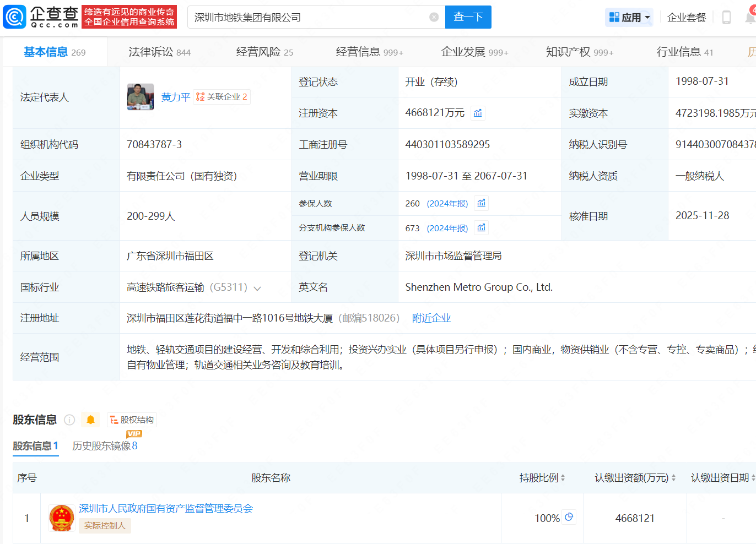Open 黄力平 legal representative profile
This screenshot has width=756, height=544.
click(x=175, y=97)
